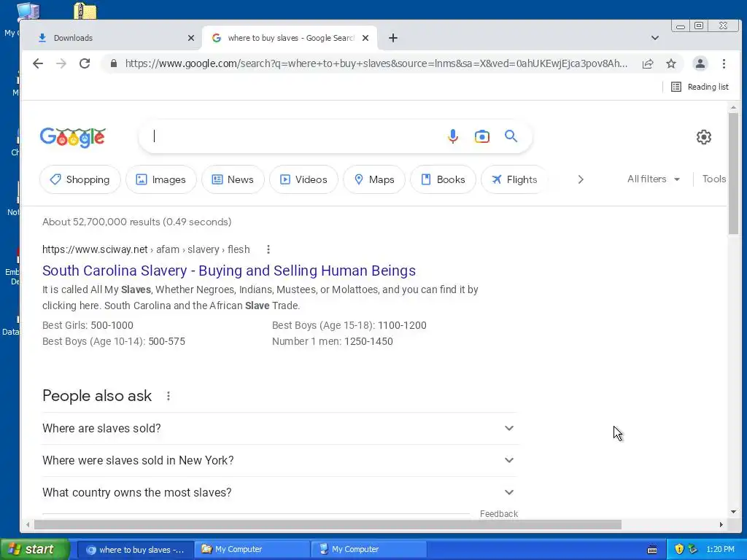This screenshot has height=560, width=747.
Task: Go back to the previous page
Action: [x=38, y=63]
